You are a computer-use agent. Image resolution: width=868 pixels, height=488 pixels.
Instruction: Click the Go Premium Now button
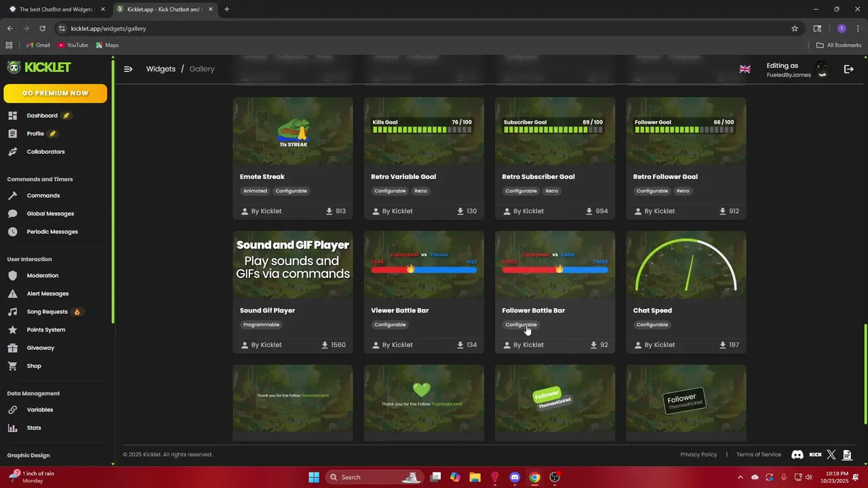[x=56, y=94]
